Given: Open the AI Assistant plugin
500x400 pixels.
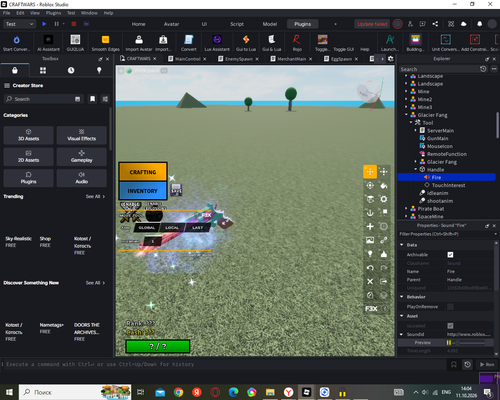Looking at the screenshot, I should click(48, 43).
